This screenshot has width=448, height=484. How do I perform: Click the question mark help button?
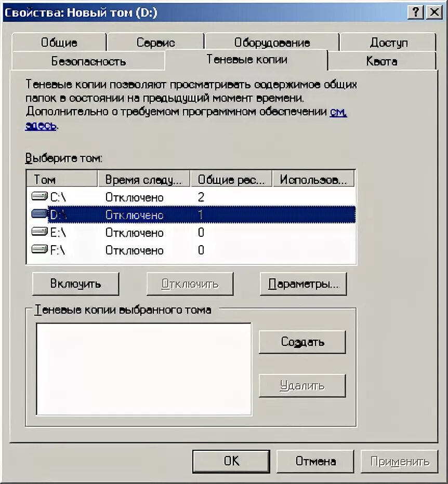(416, 12)
